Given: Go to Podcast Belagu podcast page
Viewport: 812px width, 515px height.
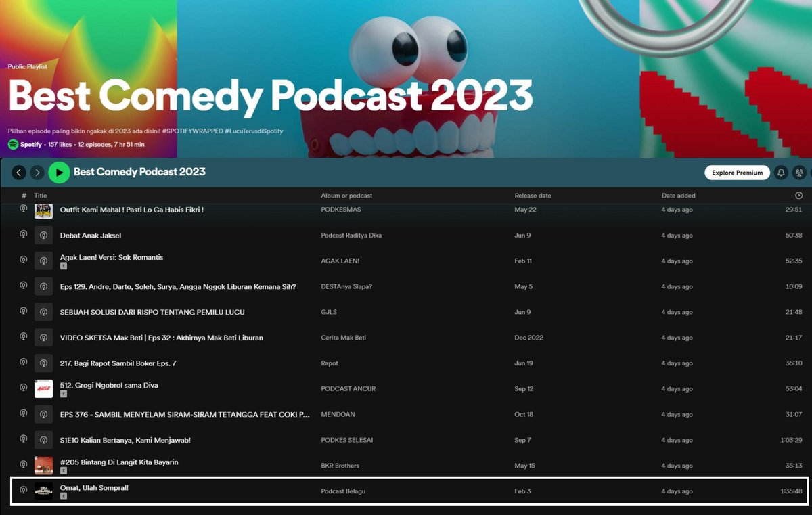Looking at the screenshot, I should pyautogui.click(x=343, y=491).
